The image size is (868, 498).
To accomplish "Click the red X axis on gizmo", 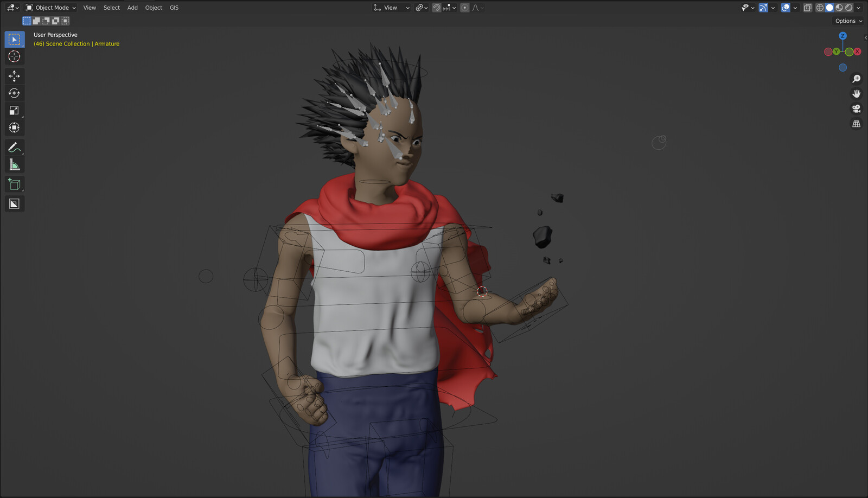I will 857,52.
